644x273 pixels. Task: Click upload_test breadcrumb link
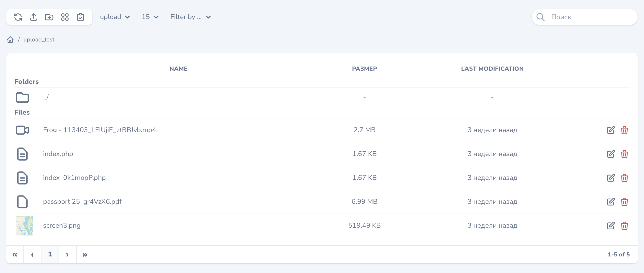coord(39,39)
